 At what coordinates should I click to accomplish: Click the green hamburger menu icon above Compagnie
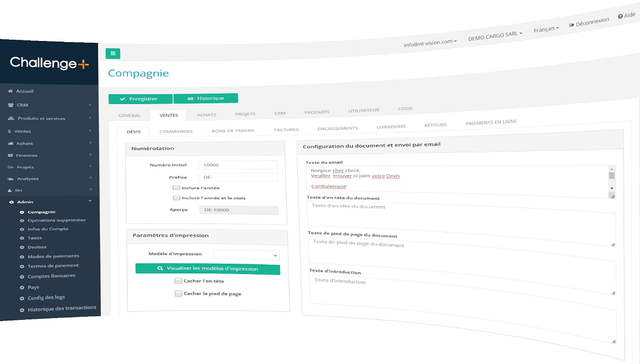tap(113, 53)
